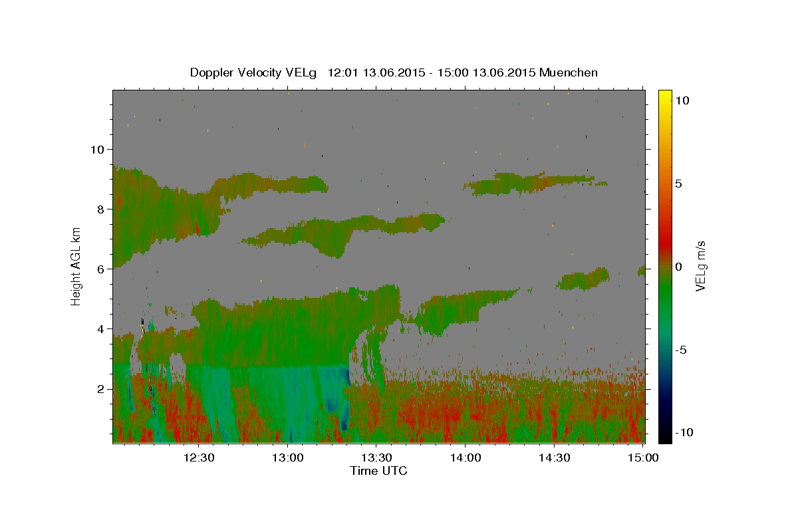Click the colorbar value -10
Screen dimensions: 798x532
pos(684,432)
